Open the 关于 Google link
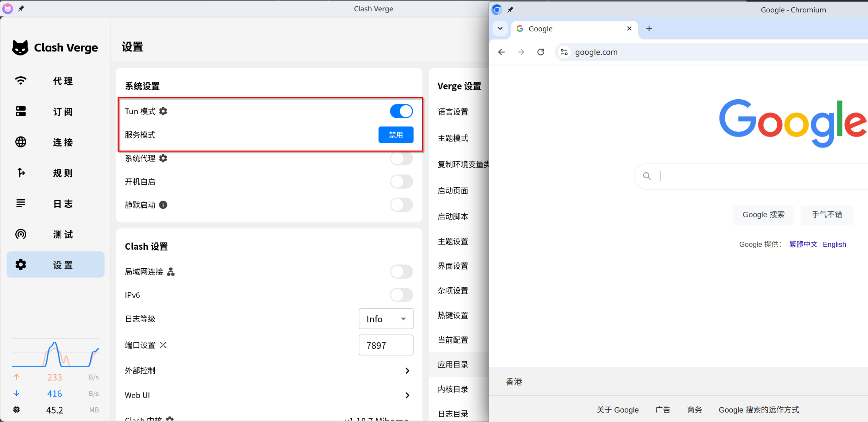Viewport: 868px width, 422px height. [617, 410]
